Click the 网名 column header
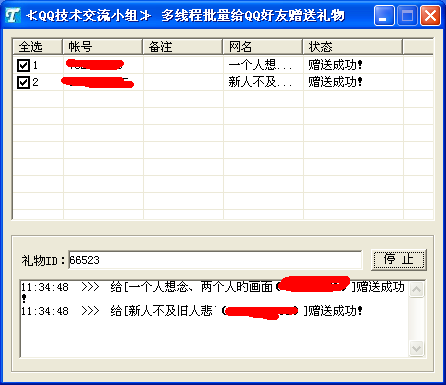Viewport: 446px width, 385px height. 263,47
